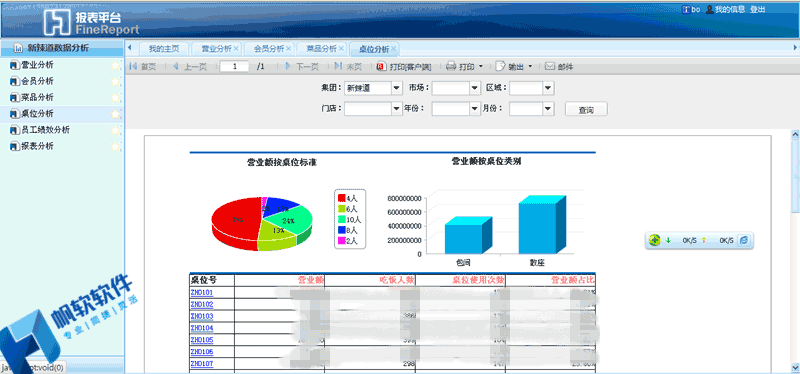Click the 邮件 envelope icon
The height and width of the screenshot is (374, 800).
tap(549, 66)
